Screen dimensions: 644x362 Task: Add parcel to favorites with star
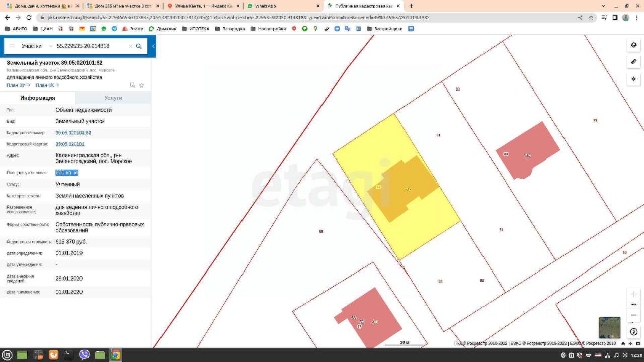142,85
